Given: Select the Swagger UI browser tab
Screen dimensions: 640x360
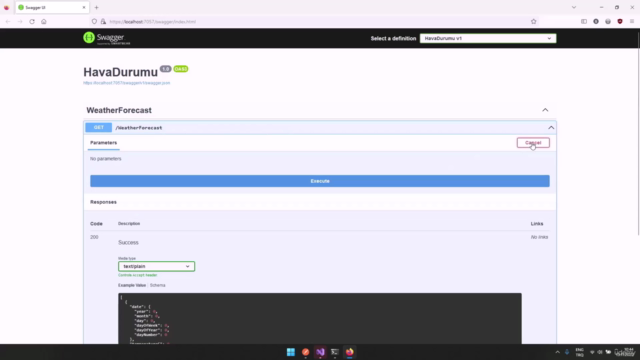Looking at the screenshot, I should click(x=52, y=7).
